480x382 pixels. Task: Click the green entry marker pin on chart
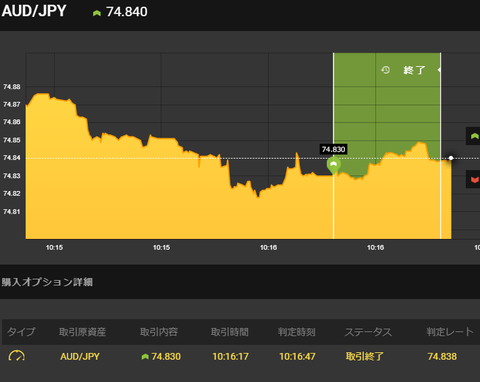point(333,165)
